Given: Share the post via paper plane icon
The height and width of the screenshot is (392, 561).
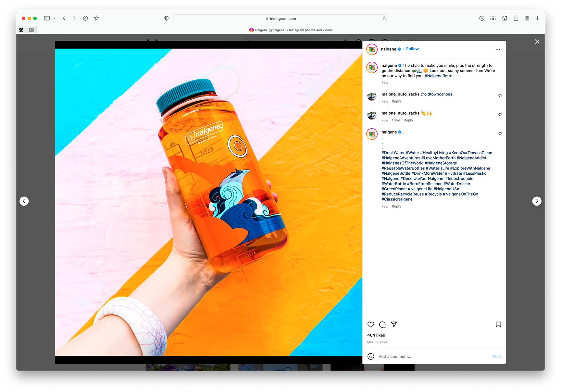Looking at the screenshot, I should pyautogui.click(x=394, y=324).
